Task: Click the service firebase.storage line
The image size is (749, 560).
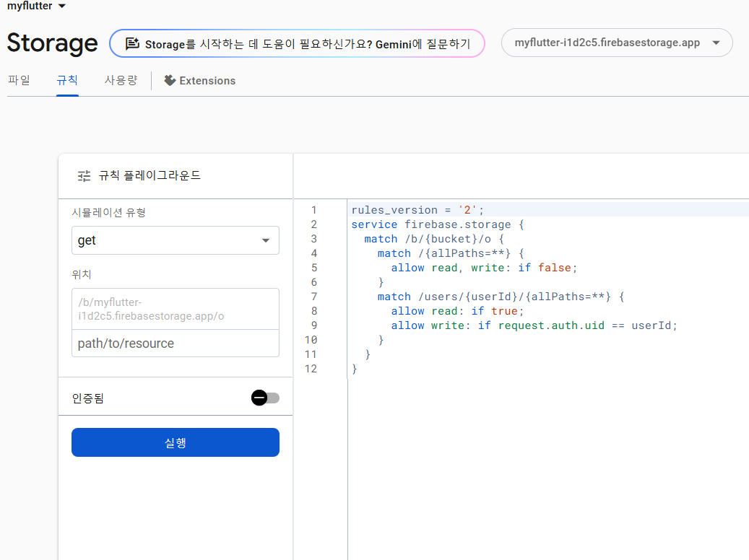Action: [438, 224]
